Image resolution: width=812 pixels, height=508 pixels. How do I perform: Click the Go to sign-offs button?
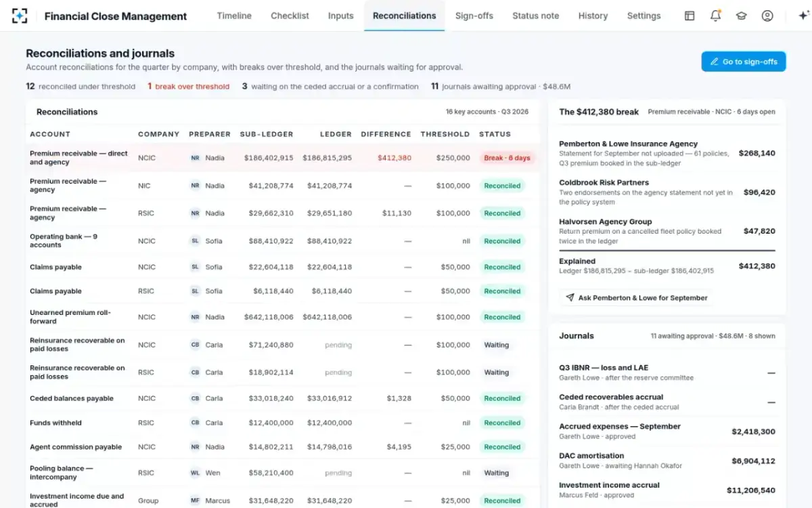(744, 62)
